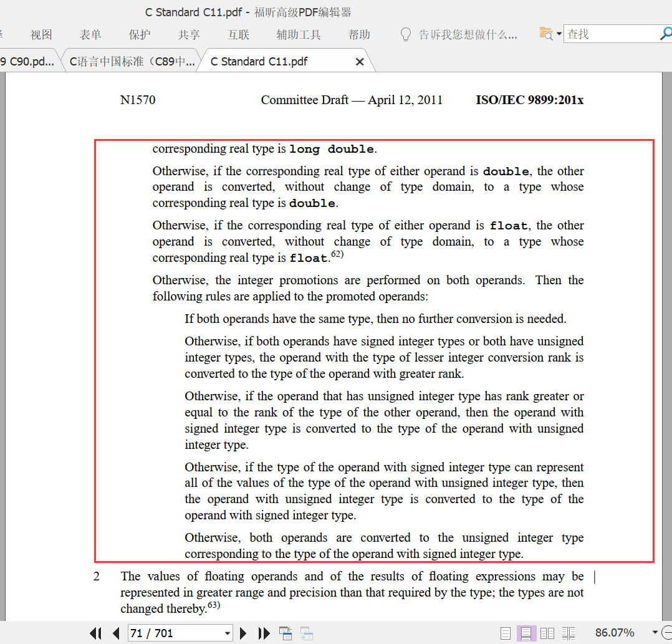Image resolution: width=672 pixels, height=644 pixels.
Task: Select the C Standard C11.pdf tab
Action: 259,62
